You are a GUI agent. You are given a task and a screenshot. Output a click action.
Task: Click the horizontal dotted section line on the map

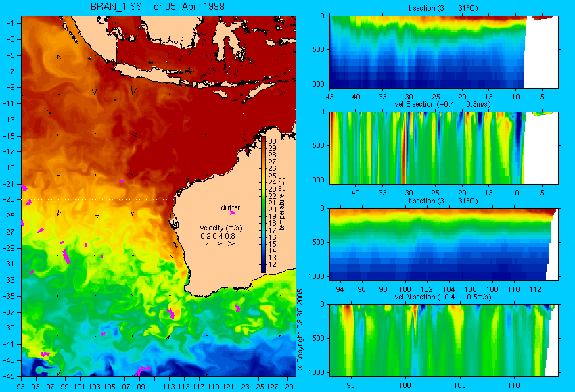coord(98,199)
